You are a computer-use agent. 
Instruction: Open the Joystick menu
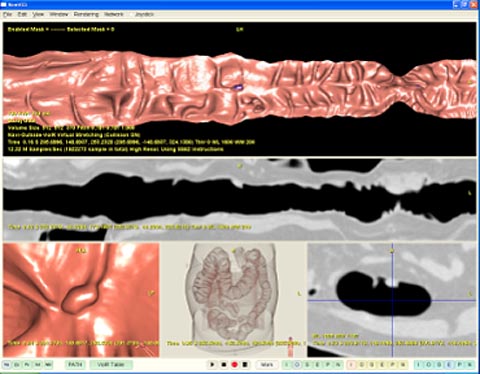tap(144, 14)
